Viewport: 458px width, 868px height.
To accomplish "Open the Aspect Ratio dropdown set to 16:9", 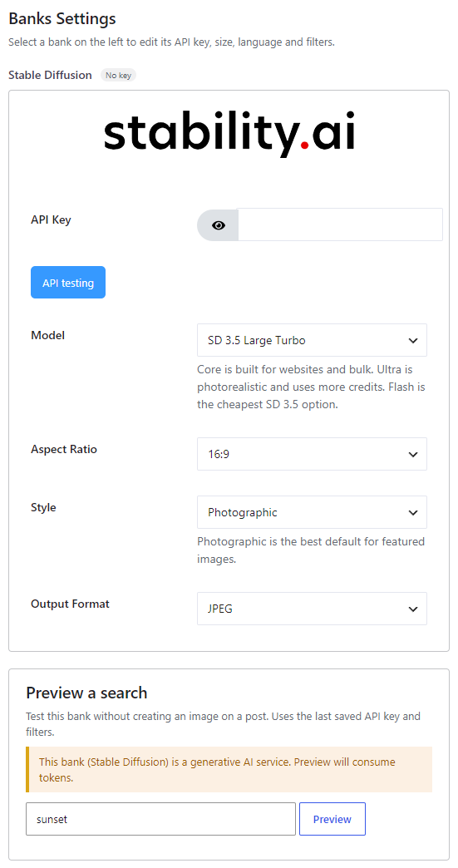I will (x=312, y=455).
